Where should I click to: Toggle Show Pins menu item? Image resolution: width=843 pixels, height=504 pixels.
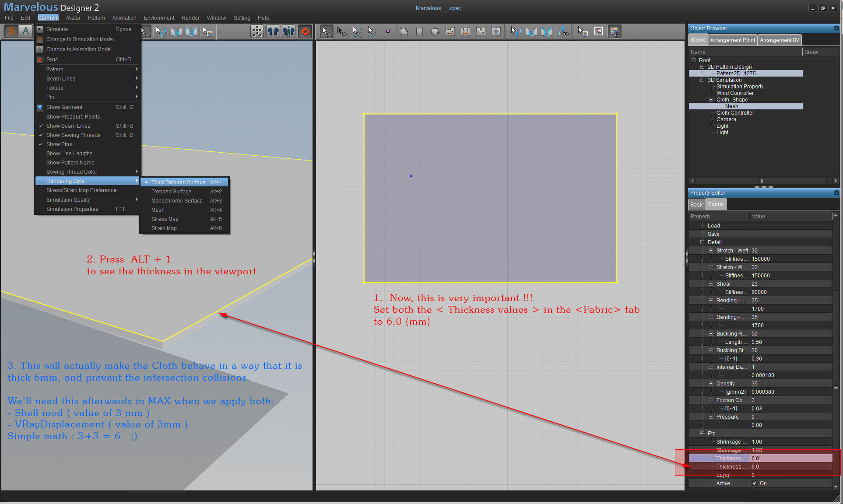pyautogui.click(x=88, y=144)
